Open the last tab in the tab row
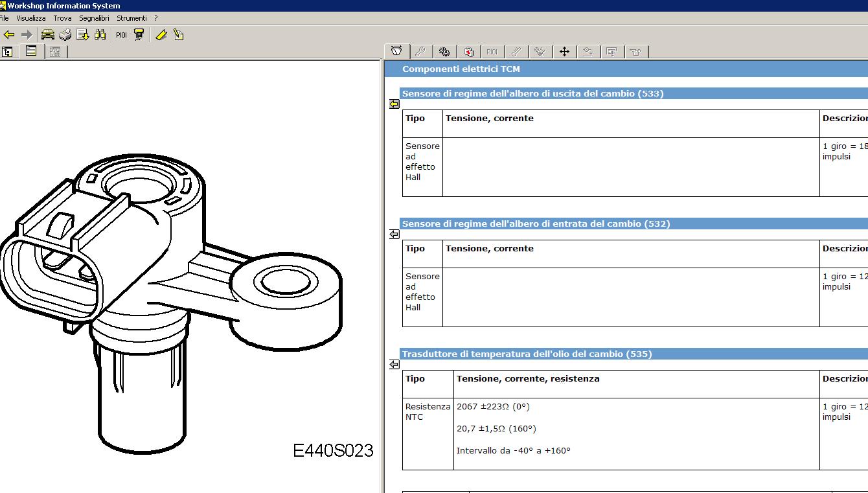 636,52
